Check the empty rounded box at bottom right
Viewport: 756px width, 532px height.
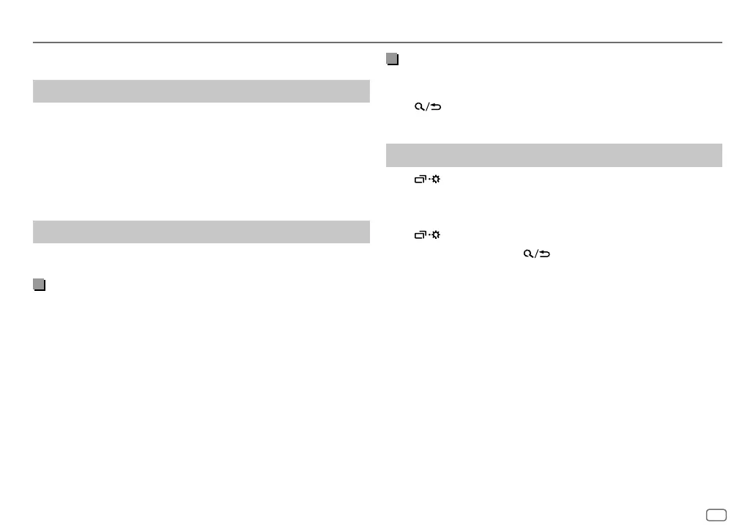pos(716,515)
